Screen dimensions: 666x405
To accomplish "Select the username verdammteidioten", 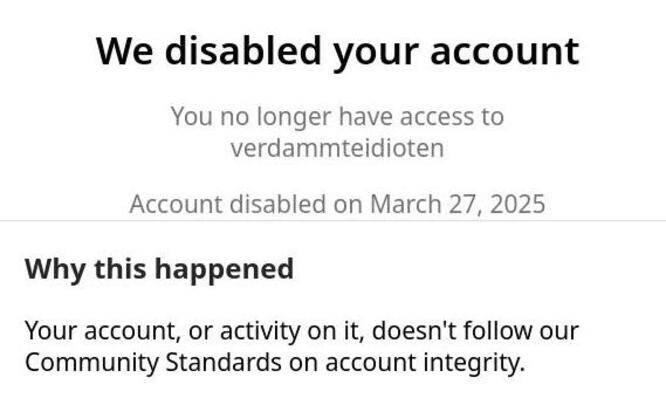I will [x=337, y=149].
